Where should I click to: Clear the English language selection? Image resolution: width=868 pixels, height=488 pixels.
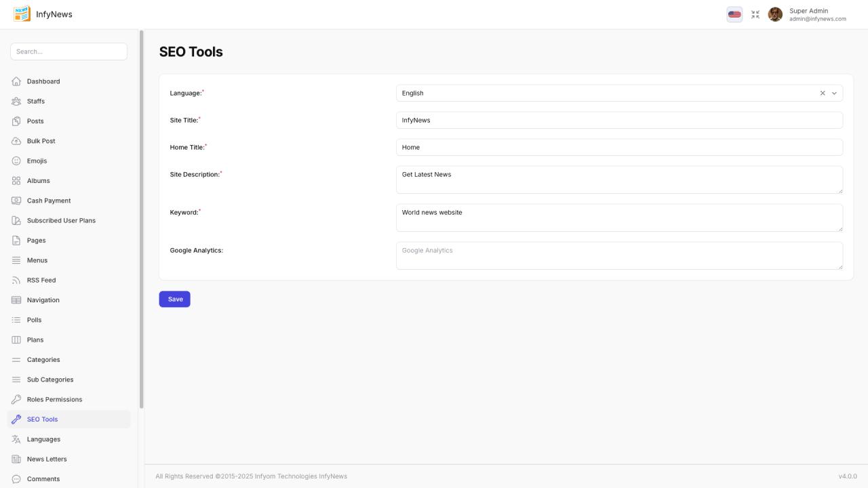pos(823,94)
